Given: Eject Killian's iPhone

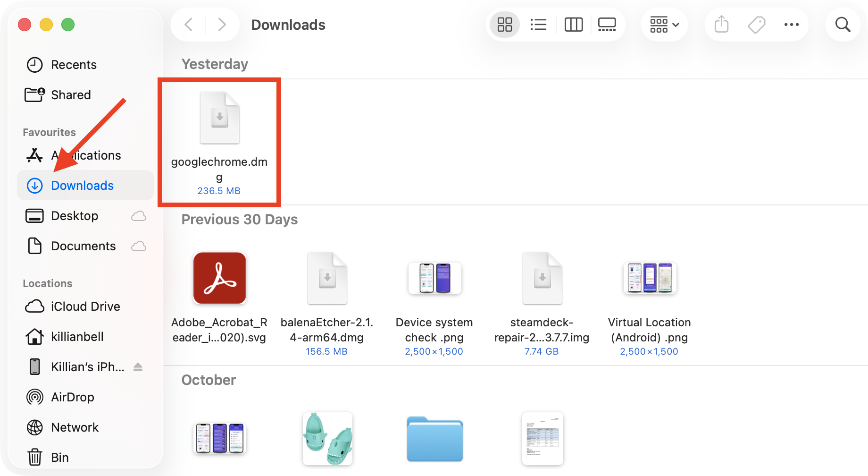Looking at the screenshot, I should pyautogui.click(x=138, y=367).
